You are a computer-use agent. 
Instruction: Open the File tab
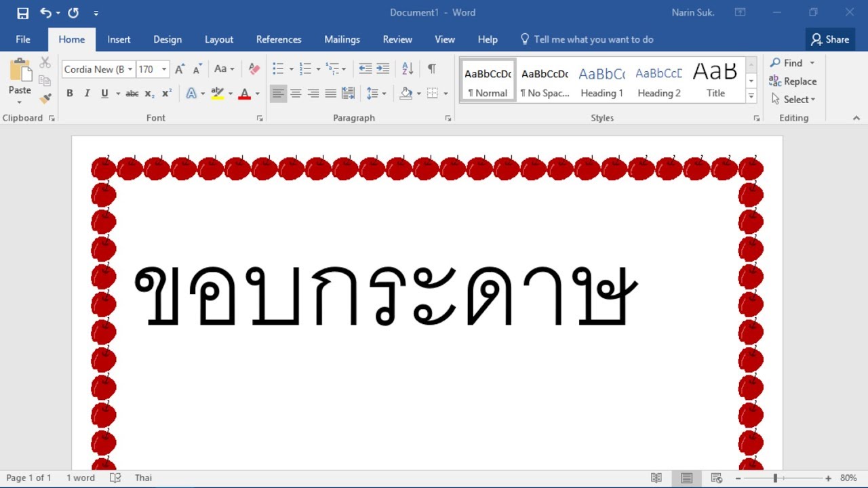tap(23, 39)
